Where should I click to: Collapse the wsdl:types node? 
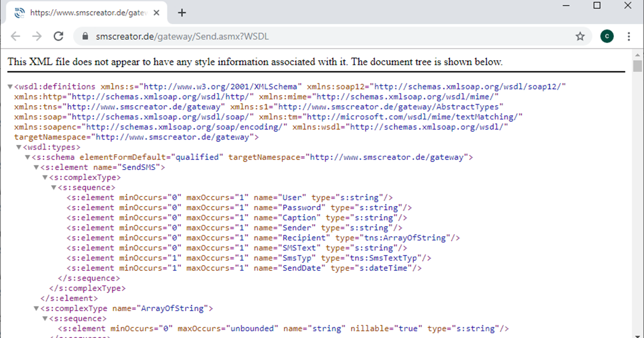tap(19, 147)
